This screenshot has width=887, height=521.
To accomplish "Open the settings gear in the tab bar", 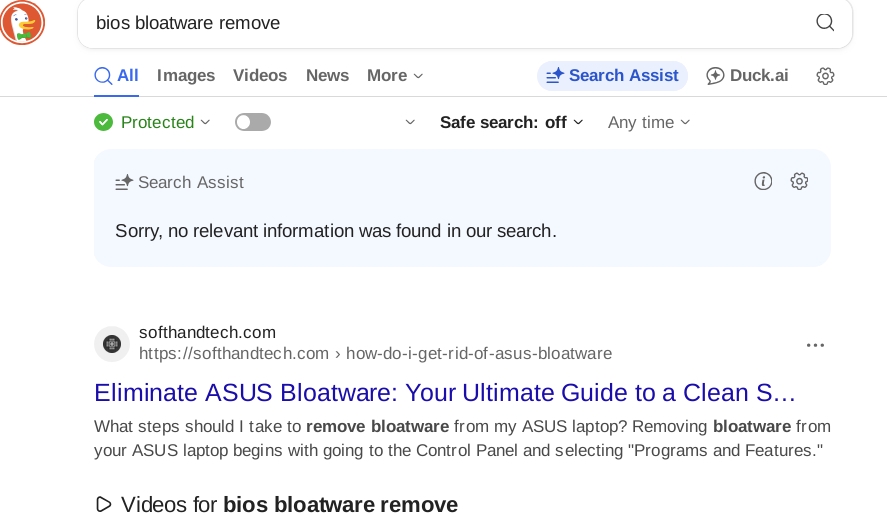I will 825,76.
